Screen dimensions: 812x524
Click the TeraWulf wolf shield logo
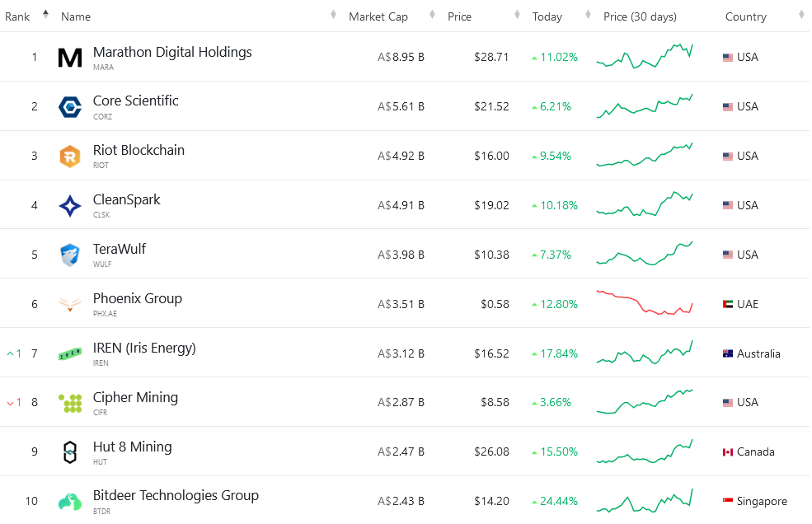point(70,255)
